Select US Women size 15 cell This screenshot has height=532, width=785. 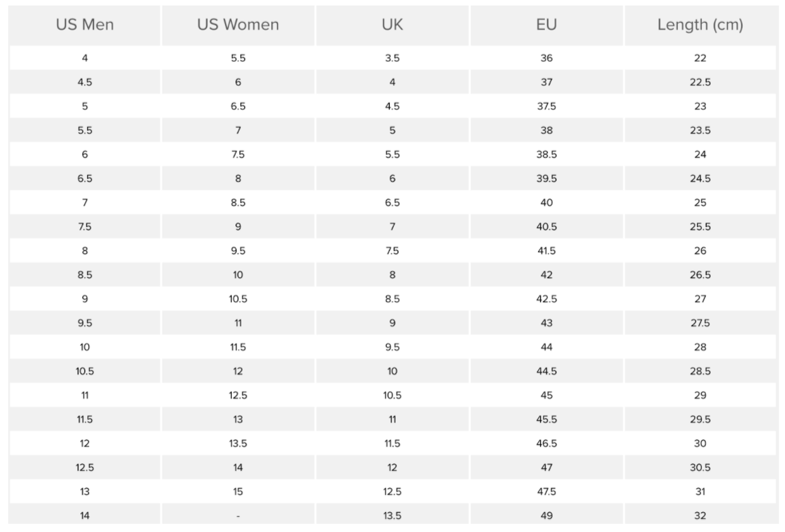click(238, 492)
